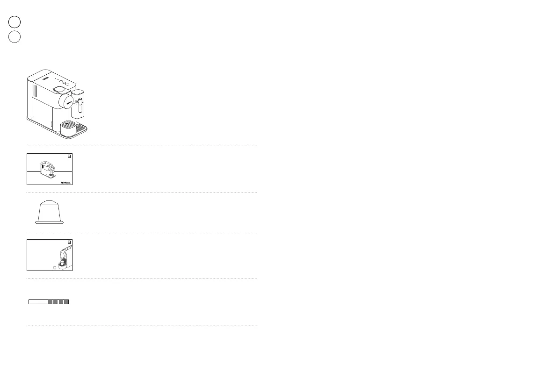The height and width of the screenshot is (392, 557).
Task: Open the thumbnail showing the Nespresso logo
Action: click(50, 169)
